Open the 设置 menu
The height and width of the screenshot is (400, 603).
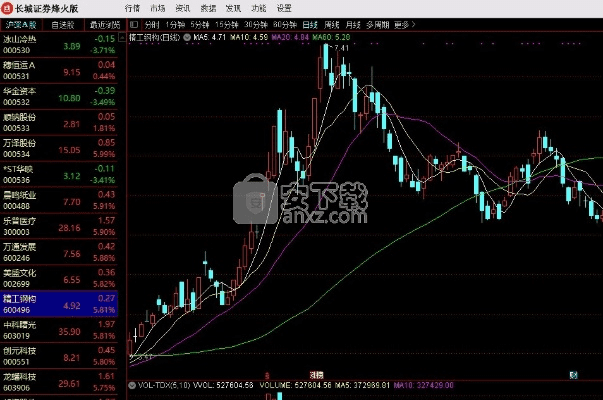(x=284, y=7)
